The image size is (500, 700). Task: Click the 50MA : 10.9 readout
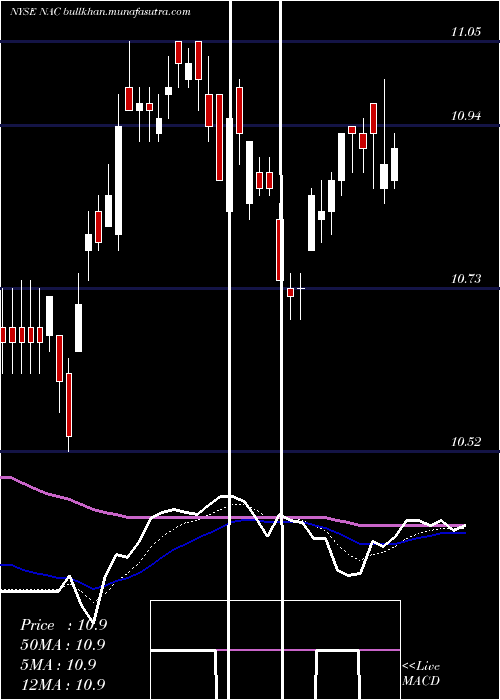tap(62, 645)
